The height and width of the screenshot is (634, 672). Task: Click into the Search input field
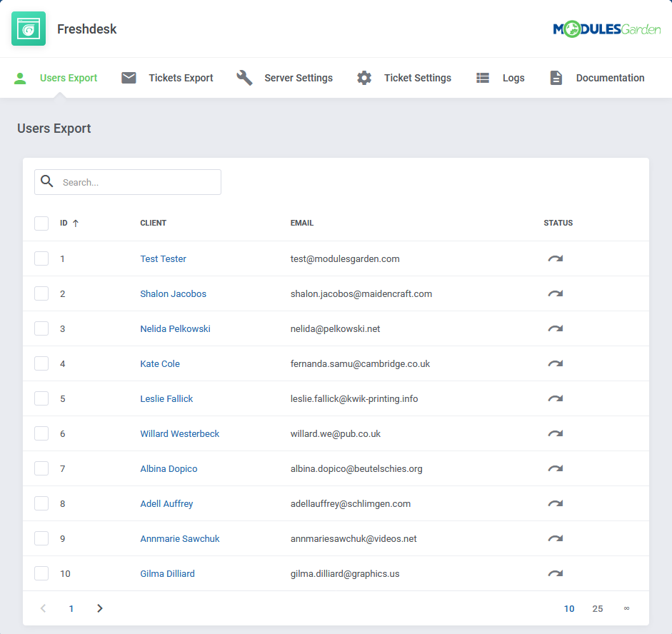coord(128,182)
